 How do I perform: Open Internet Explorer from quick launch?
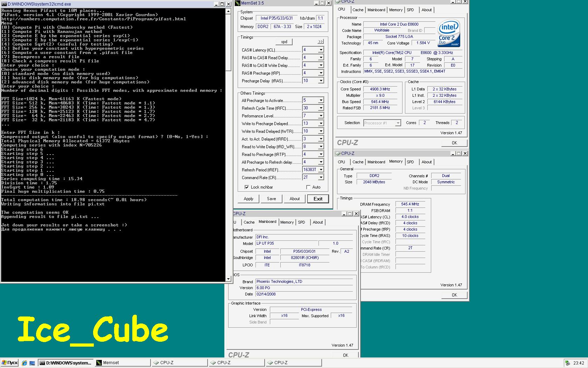(24, 363)
